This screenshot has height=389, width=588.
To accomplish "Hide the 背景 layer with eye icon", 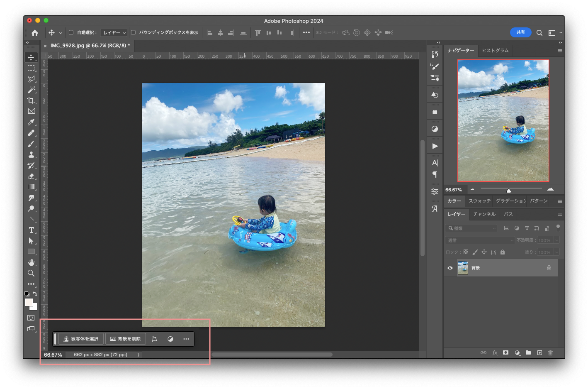I will [450, 268].
